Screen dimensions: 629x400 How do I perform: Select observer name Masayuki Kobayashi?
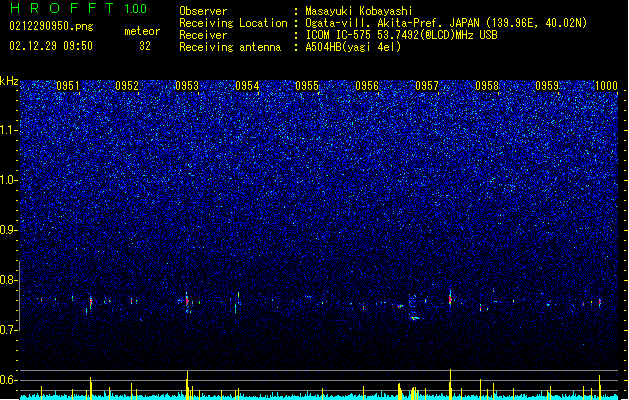(359, 11)
